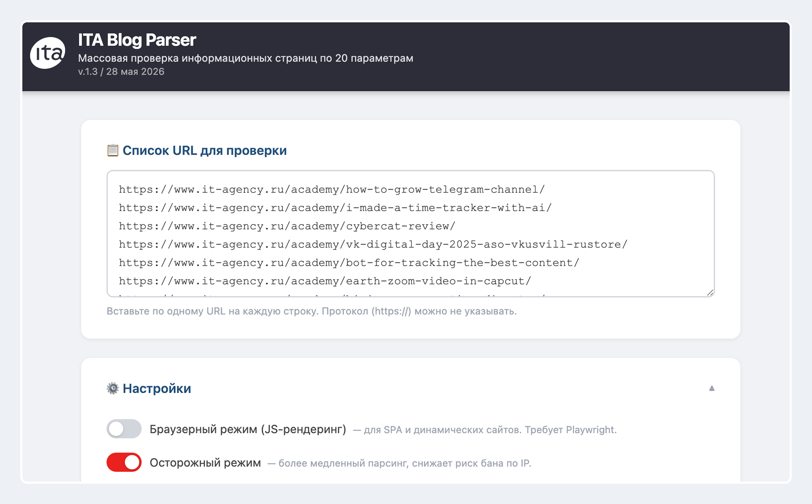Image resolution: width=812 pixels, height=504 pixels.
Task: Grab the textarea resize handle corner
Action: pos(710,293)
